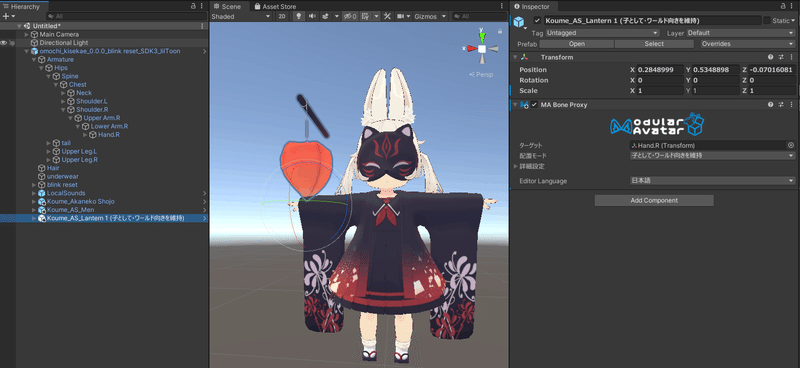Switch the Persp projection label
Image resolution: width=800 pixels, height=368 pixels.
[481, 74]
